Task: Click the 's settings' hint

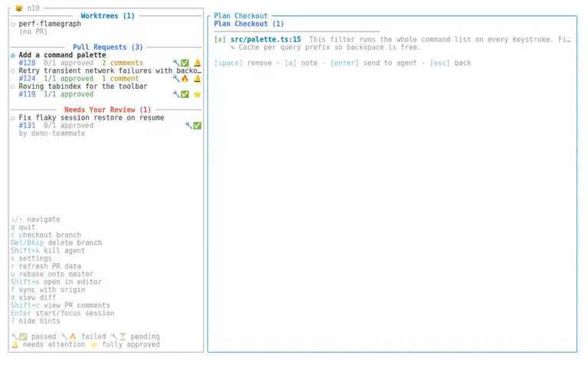Action: tap(31, 258)
